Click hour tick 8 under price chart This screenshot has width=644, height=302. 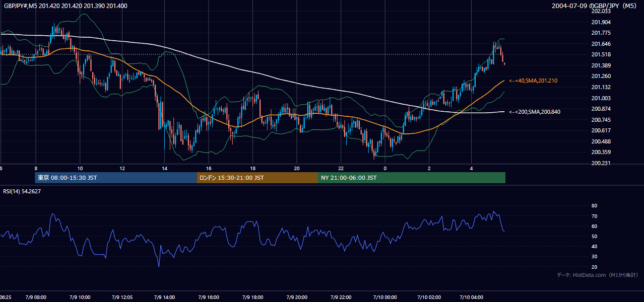point(36,168)
